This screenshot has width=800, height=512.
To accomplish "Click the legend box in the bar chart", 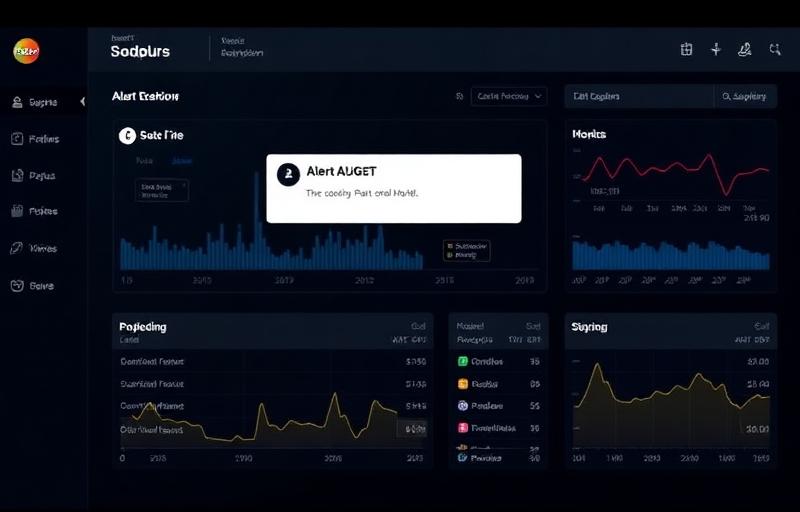I will tap(466, 250).
